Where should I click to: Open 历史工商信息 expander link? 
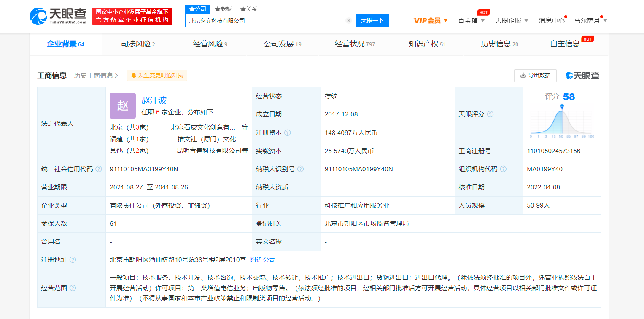(x=96, y=75)
